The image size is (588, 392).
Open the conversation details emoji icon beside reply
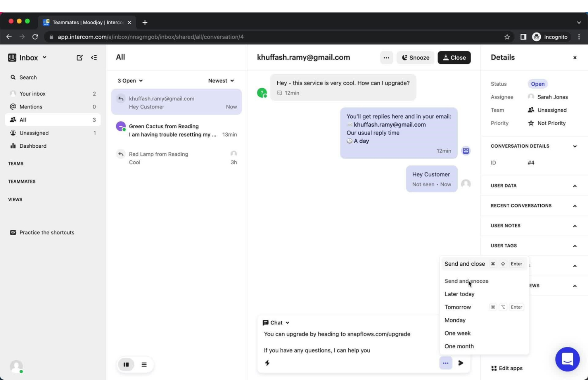click(466, 151)
